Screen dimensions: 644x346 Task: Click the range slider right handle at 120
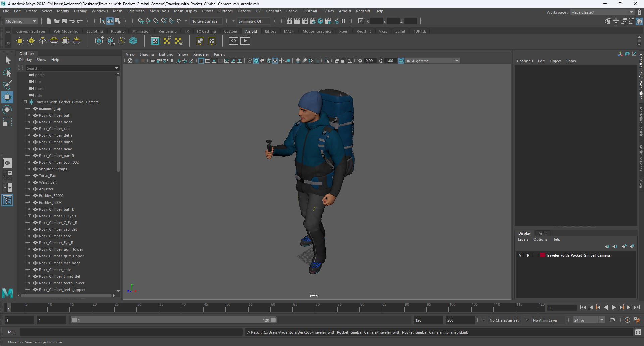click(273, 320)
